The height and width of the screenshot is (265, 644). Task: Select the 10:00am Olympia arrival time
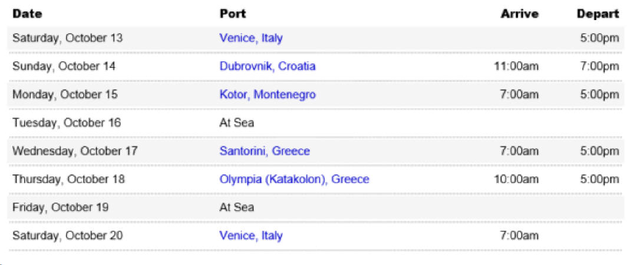click(516, 179)
